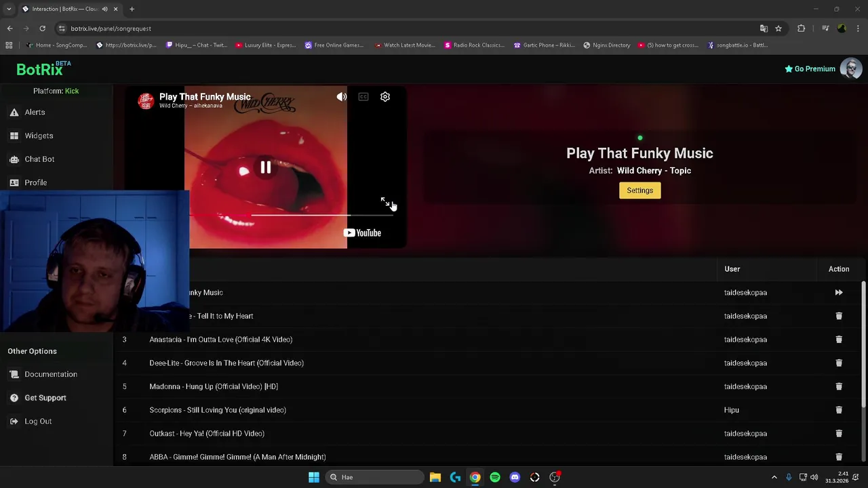
Task: Click user Hipu in the queue
Action: [731, 410]
